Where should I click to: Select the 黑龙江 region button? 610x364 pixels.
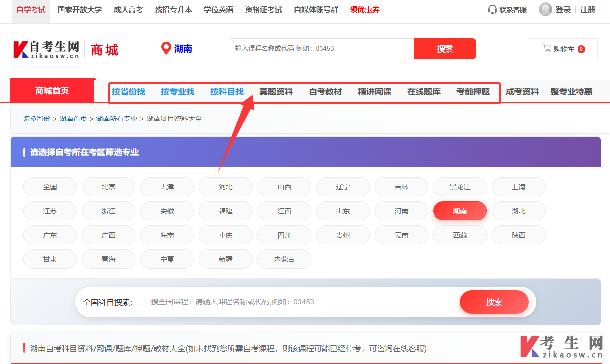coord(460,187)
